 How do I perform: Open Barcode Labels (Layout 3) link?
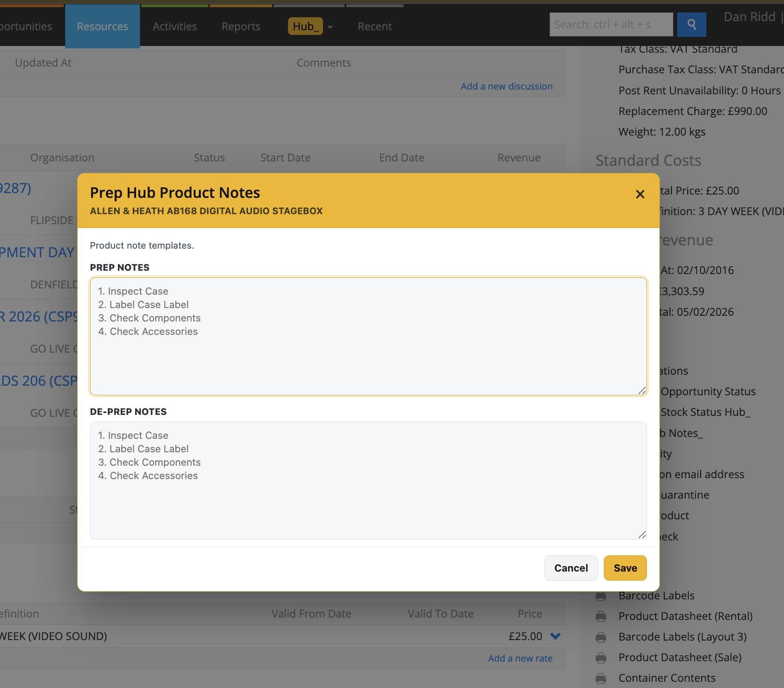(682, 637)
